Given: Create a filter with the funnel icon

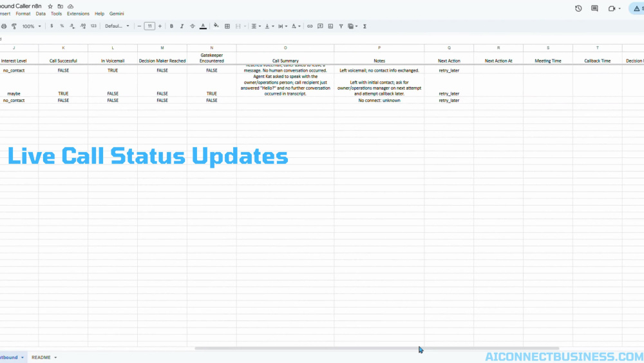Looking at the screenshot, I should pos(341,26).
